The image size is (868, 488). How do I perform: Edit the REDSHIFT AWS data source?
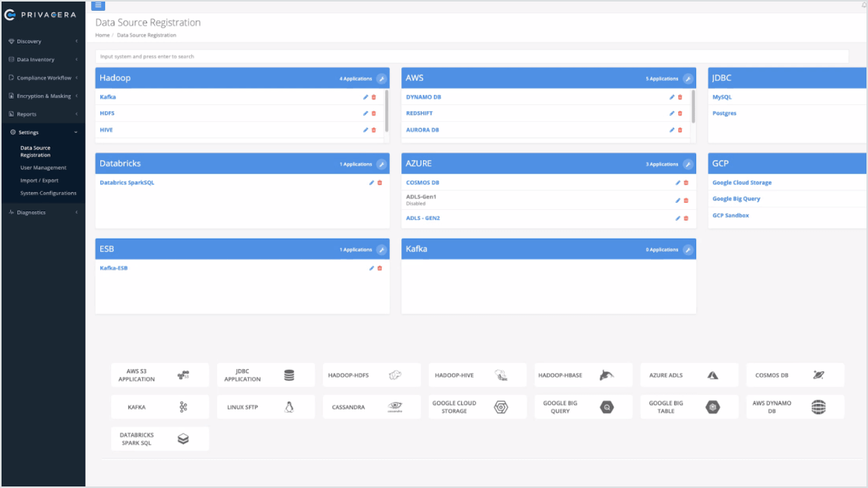pos(672,113)
